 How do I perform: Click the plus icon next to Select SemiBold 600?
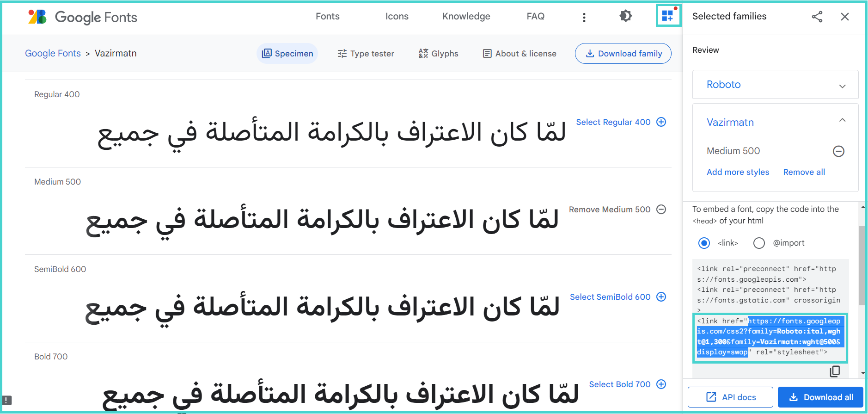661,297
